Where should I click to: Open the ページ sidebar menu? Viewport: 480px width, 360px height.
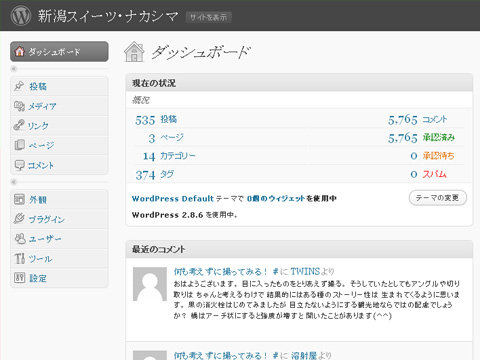(x=59, y=145)
